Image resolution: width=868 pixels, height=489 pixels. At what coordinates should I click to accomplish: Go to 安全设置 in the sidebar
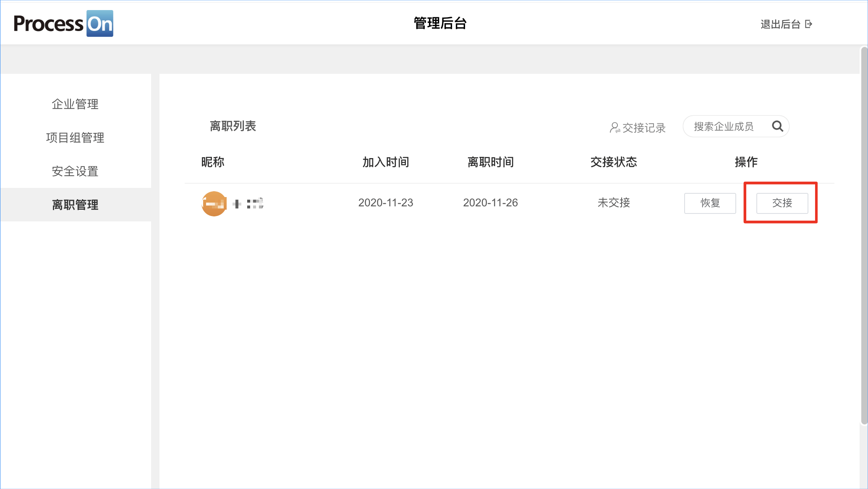click(x=75, y=171)
